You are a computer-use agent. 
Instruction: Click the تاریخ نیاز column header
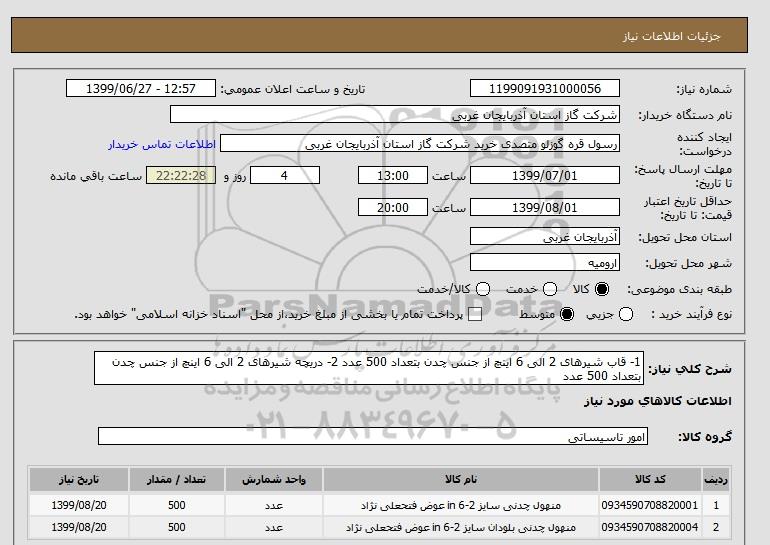point(79,479)
